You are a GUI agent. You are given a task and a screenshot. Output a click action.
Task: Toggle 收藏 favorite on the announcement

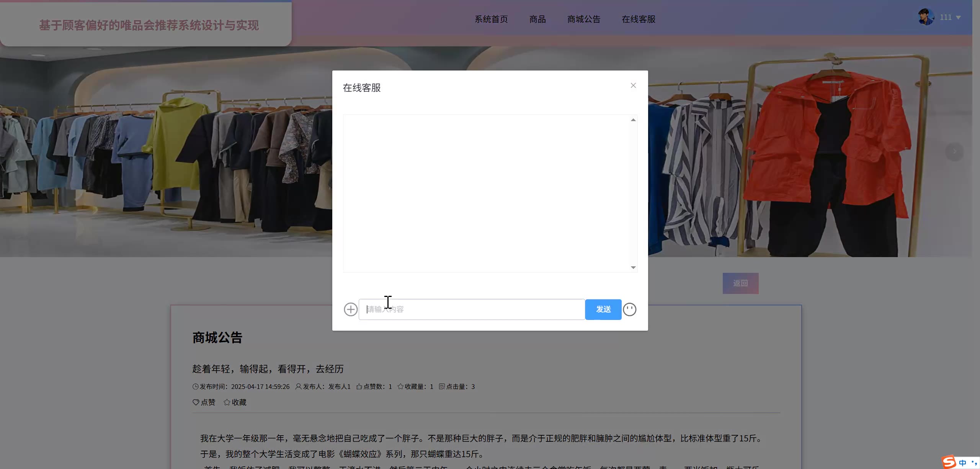pos(235,402)
